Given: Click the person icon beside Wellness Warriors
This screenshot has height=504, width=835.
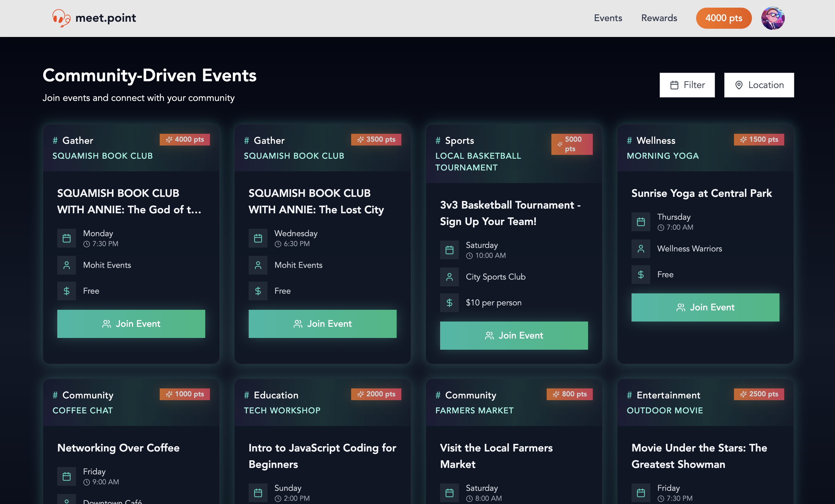Looking at the screenshot, I should tap(640, 248).
